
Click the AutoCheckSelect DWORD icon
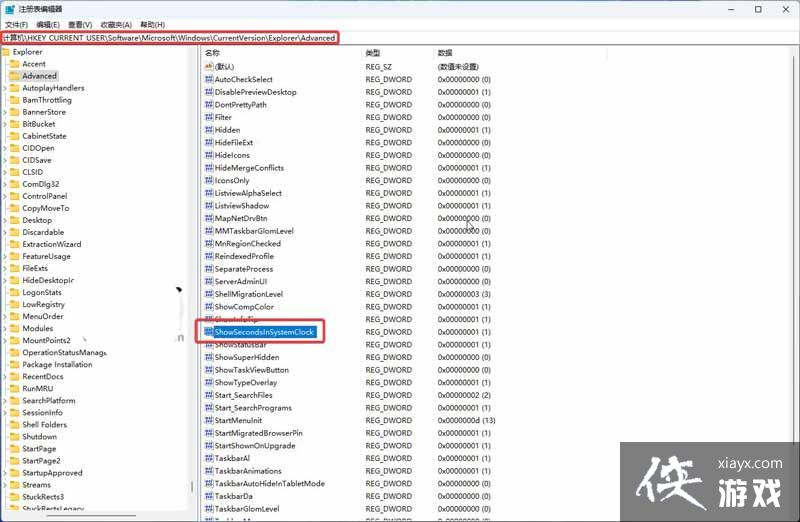coord(209,79)
